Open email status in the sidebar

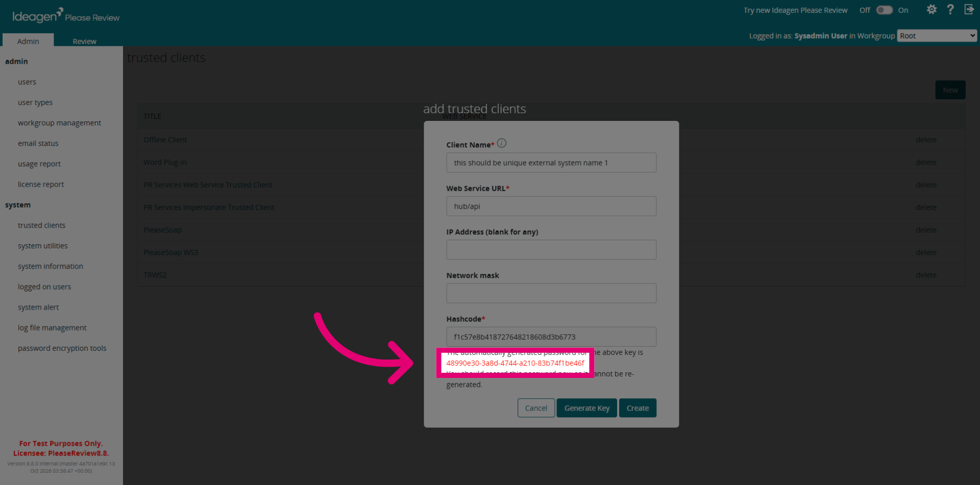(38, 143)
